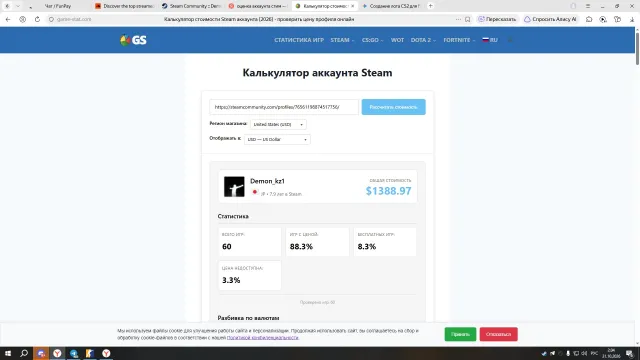Open the display currency dropdown USD — US Dollar
This screenshot has width=640, height=360.
point(277,140)
